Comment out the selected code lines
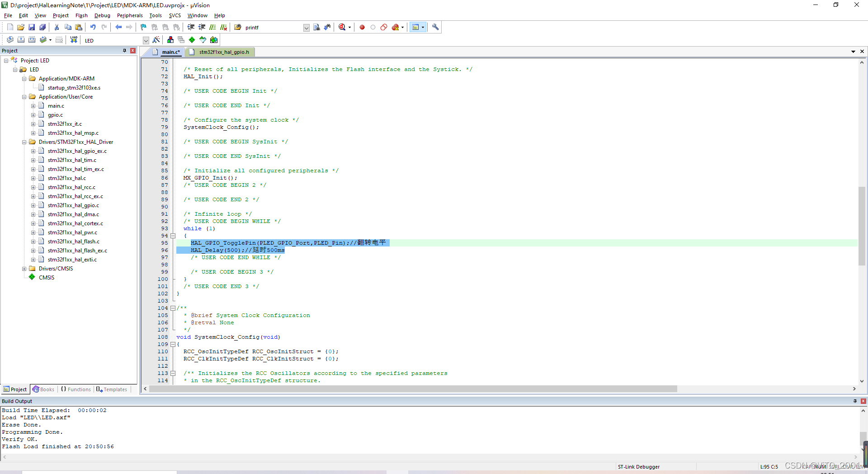Image resolution: width=868 pixels, height=474 pixels. 212,27
